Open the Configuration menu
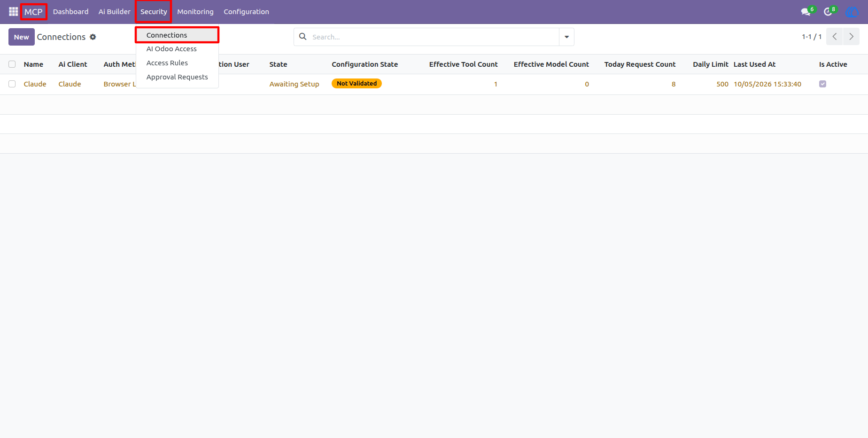Image resolution: width=868 pixels, height=438 pixels. click(x=246, y=12)
